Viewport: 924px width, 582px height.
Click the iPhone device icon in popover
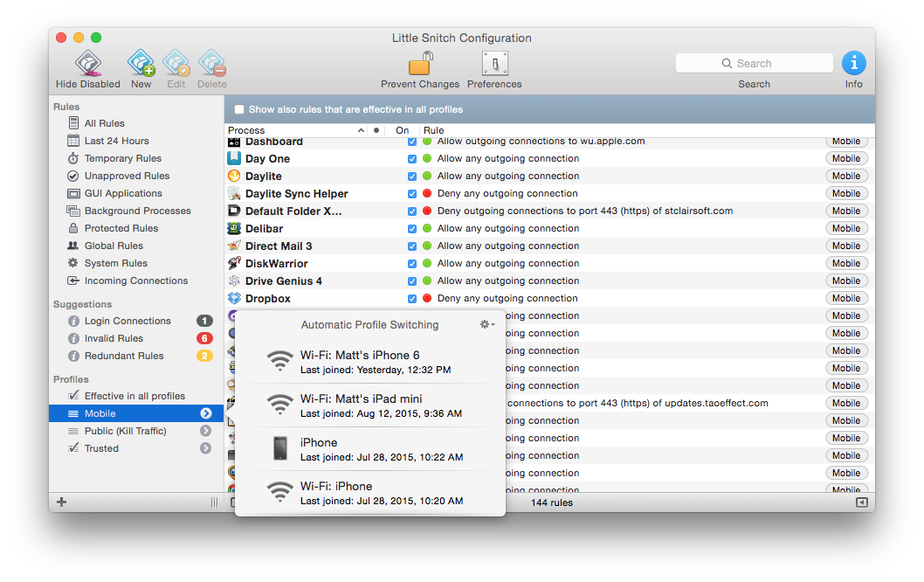pos(280,448)
